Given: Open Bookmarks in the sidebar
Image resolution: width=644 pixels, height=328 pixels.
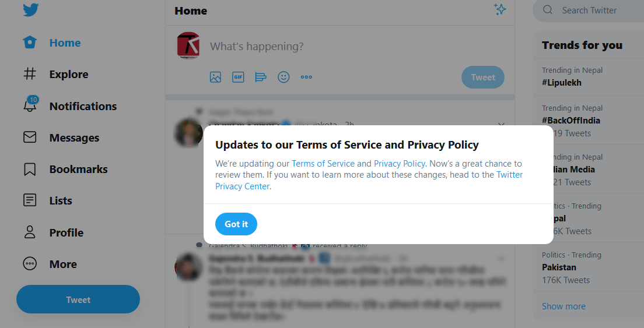Looking at the screenshot, I should 78,169.
